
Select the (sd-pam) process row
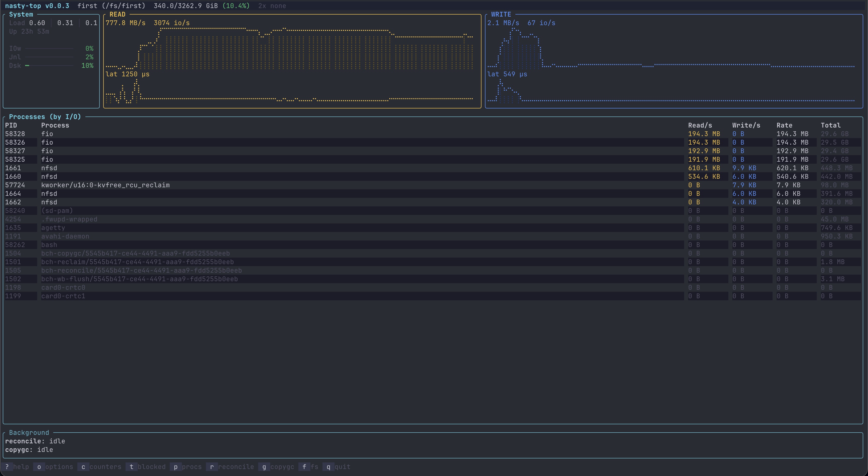click(x=433, y=211)
